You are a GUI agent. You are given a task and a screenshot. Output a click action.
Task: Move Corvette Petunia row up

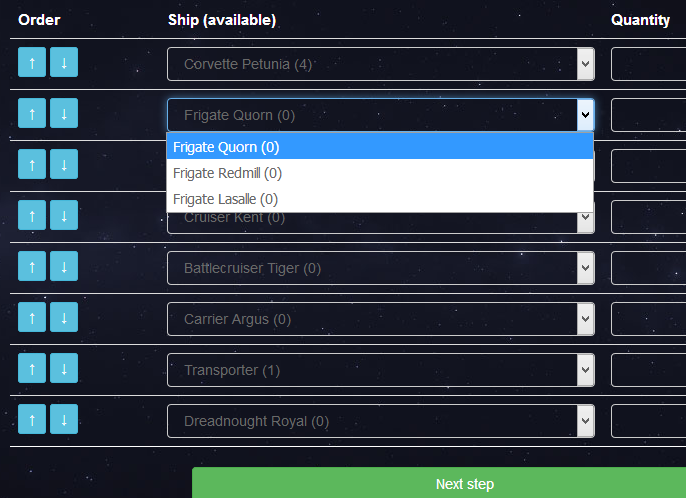coord(32,62)
